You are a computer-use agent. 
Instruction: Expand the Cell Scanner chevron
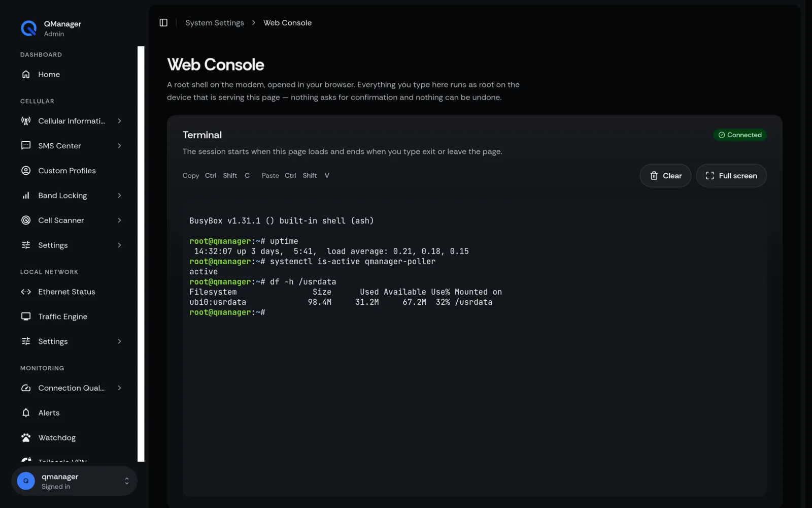[x=119, y=220]
